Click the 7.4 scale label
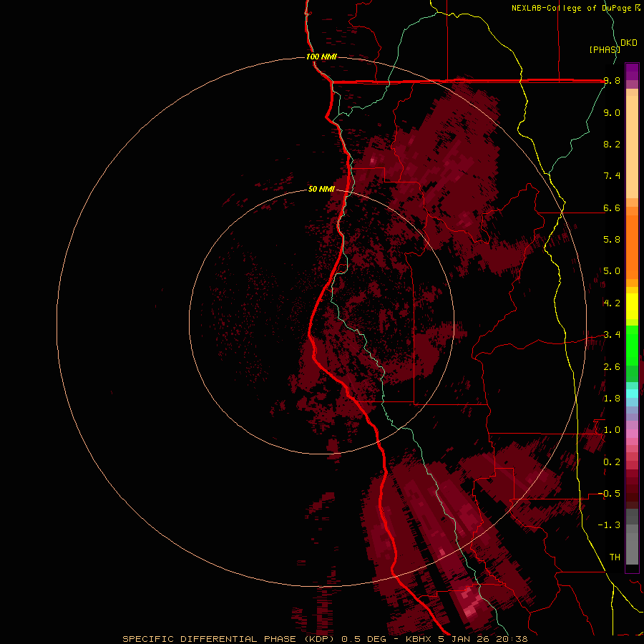 click(612, 176)
